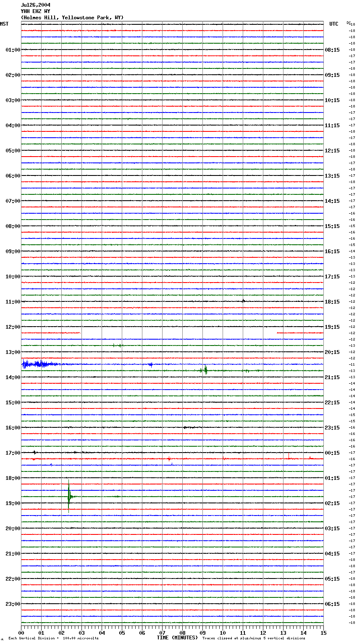Image resolution: width=357 pixels, height=644 pixels.
Task: Select the 21:00 MST time label
Action: pyautogui.click(x=13, y=554)
